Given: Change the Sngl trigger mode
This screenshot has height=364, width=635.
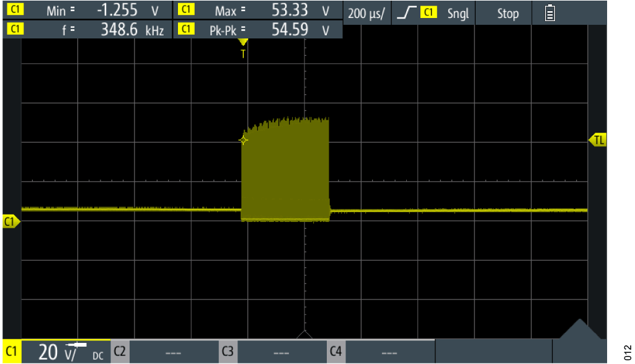Looking at the screenshot, I should 458,14.
